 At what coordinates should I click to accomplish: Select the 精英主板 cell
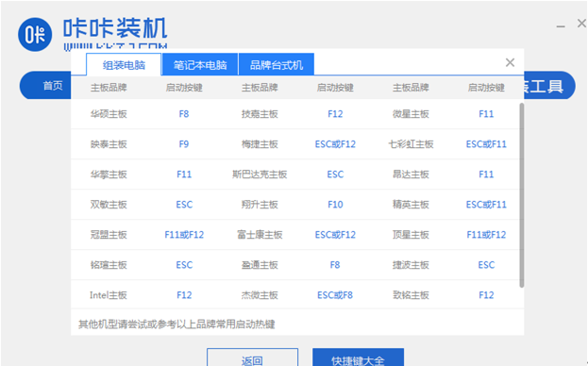[x=411, y=205]
